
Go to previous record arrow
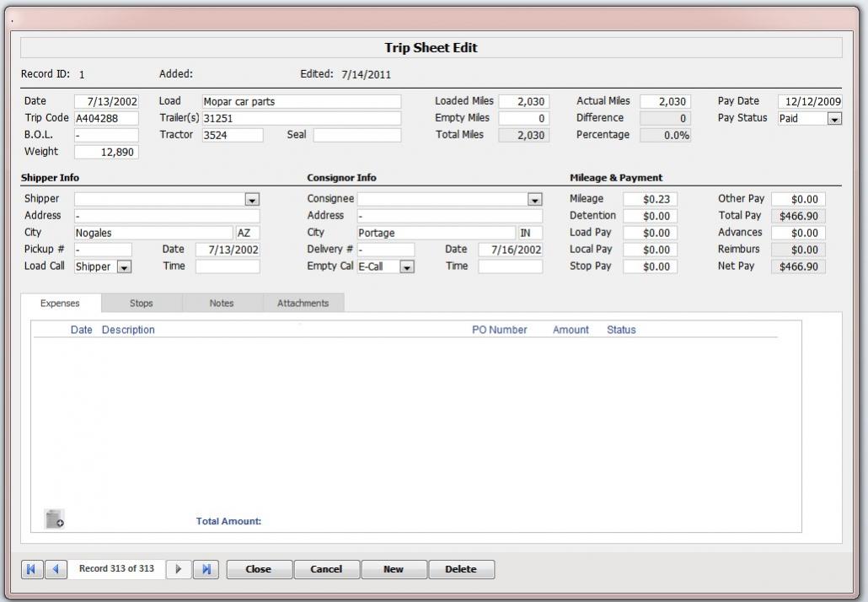[56, 569]
